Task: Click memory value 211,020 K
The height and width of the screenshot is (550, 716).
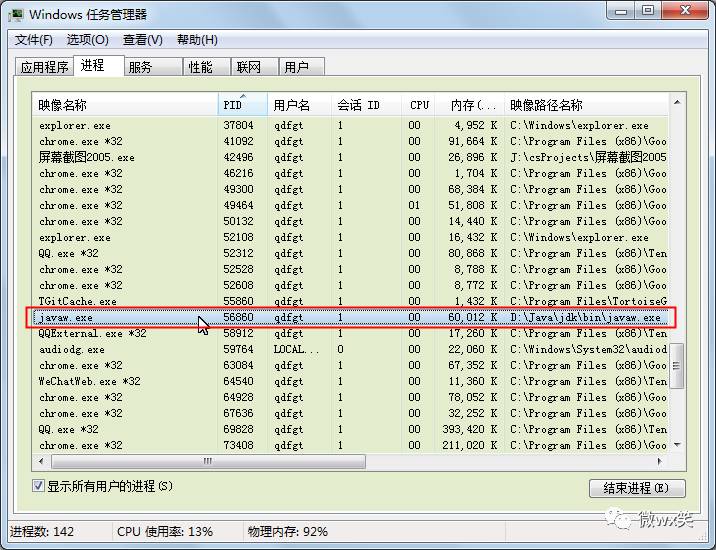Action: (469, 445)
